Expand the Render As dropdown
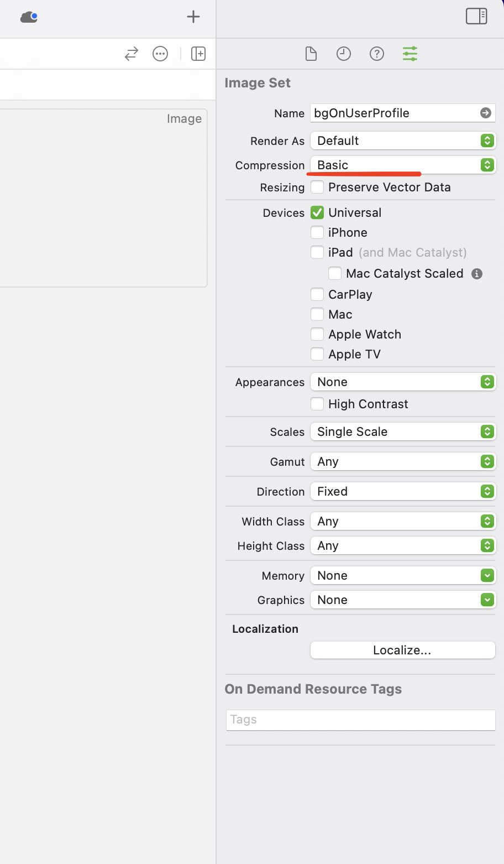Image resolution: width=504 pixels, height=864 pixels. coord(403,140)
